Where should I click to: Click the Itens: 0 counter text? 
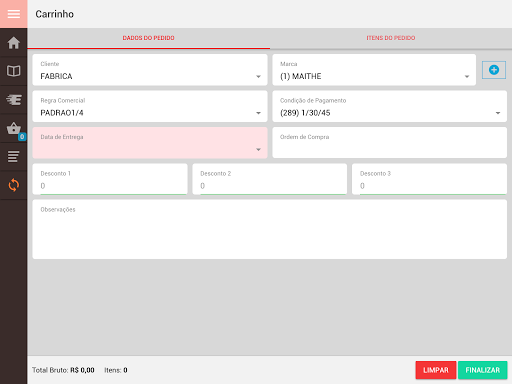[x=116, y=370]
